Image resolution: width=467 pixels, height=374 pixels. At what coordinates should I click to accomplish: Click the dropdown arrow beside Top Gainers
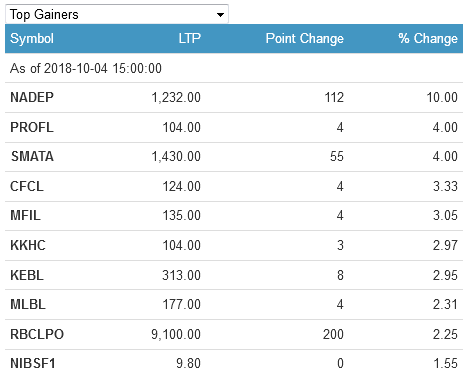(x=220, y=15)
